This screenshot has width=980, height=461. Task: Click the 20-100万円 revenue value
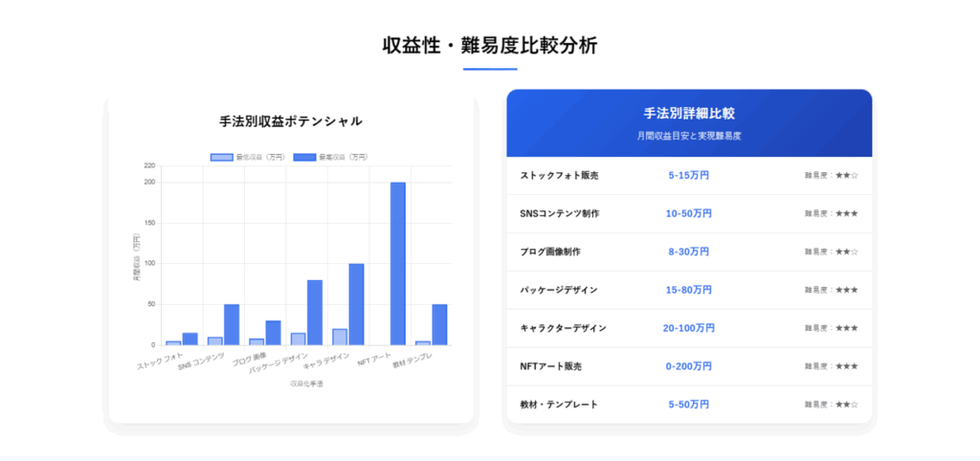point(689,328)
